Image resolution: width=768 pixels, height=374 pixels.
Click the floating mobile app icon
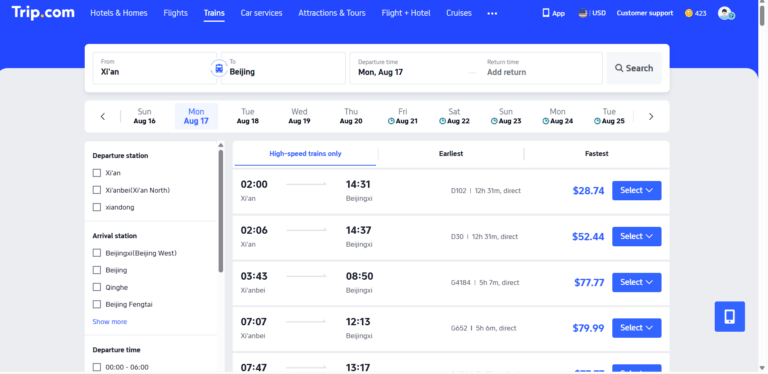(729, 317)
